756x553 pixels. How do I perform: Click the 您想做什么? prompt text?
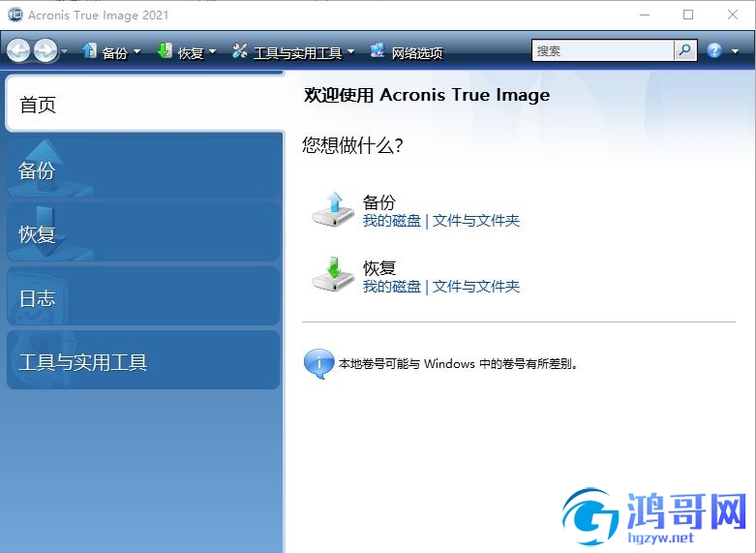pos(352,145)
